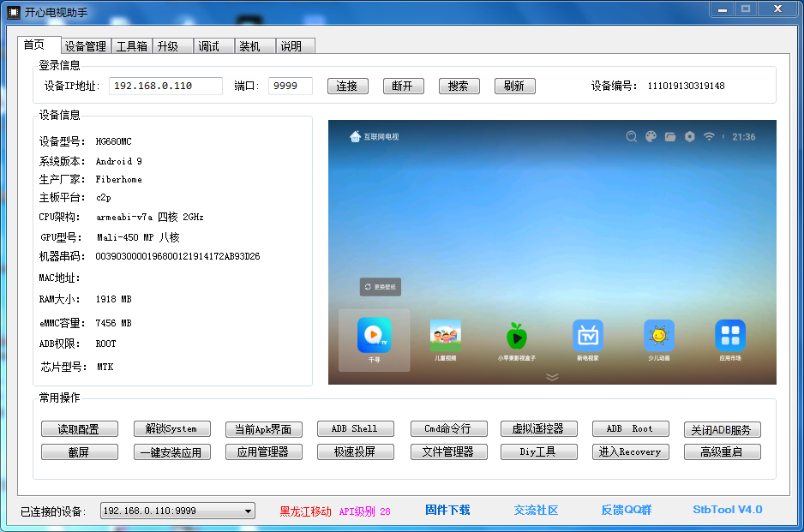Click the 搜索 button
The image size is (804, 532).
pyautogui.click(x=459, y=87)
